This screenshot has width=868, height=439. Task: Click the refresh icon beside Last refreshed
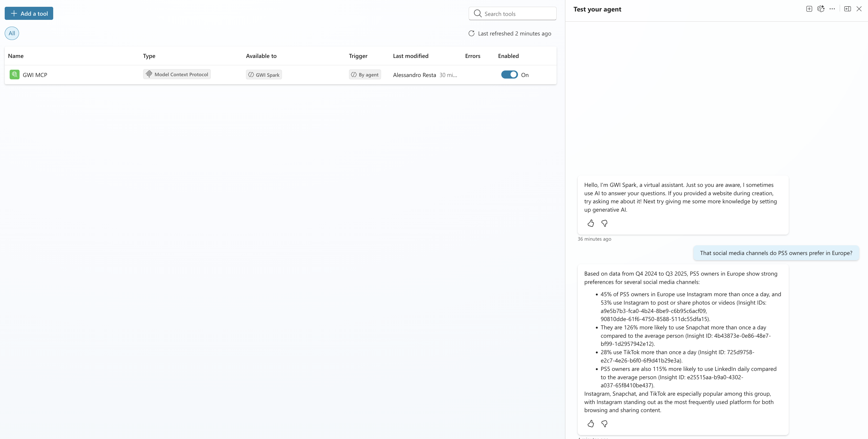coord(471,33)
